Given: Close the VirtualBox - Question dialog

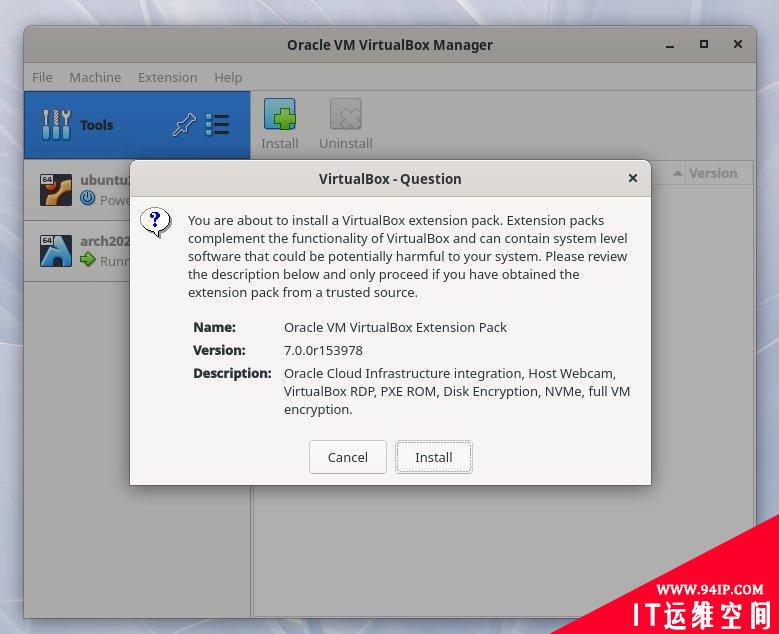Looking at the screenshot, I should click(x=632, y=178).
